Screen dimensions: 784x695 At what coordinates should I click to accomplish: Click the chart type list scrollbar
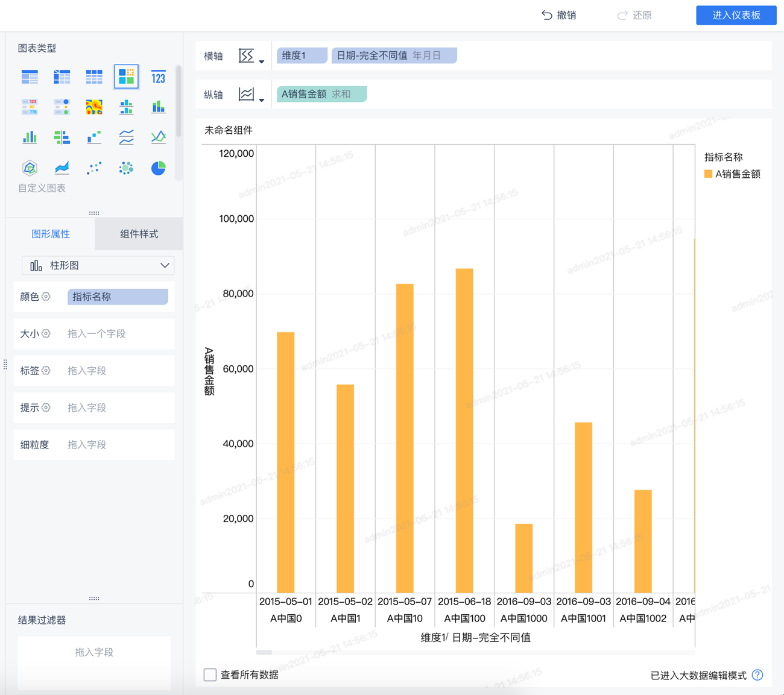(x=179, y=101)
